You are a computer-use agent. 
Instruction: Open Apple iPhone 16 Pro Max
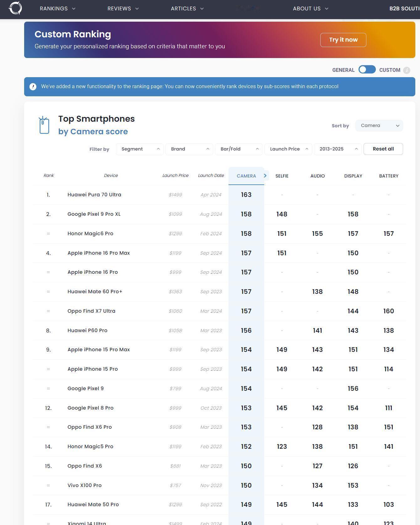coord(99,253)
